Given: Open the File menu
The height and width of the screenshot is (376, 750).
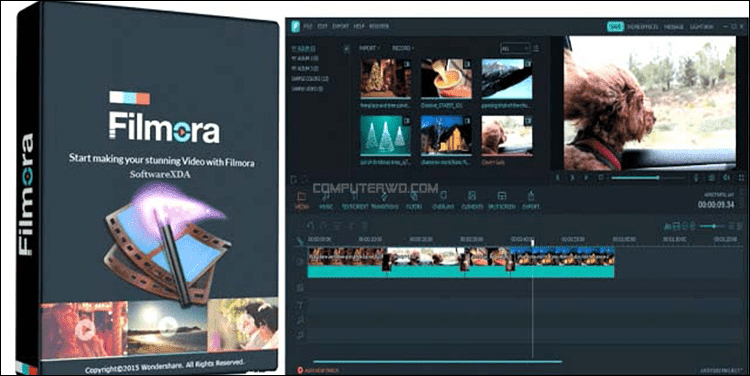Looking at the screenshot, I should click(308, 26).
